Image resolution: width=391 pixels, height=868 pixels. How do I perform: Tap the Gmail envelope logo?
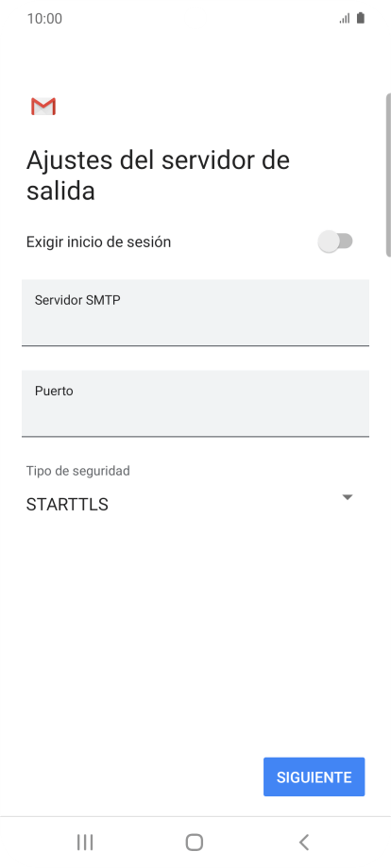pyautogui.click(x=43, y=107)
